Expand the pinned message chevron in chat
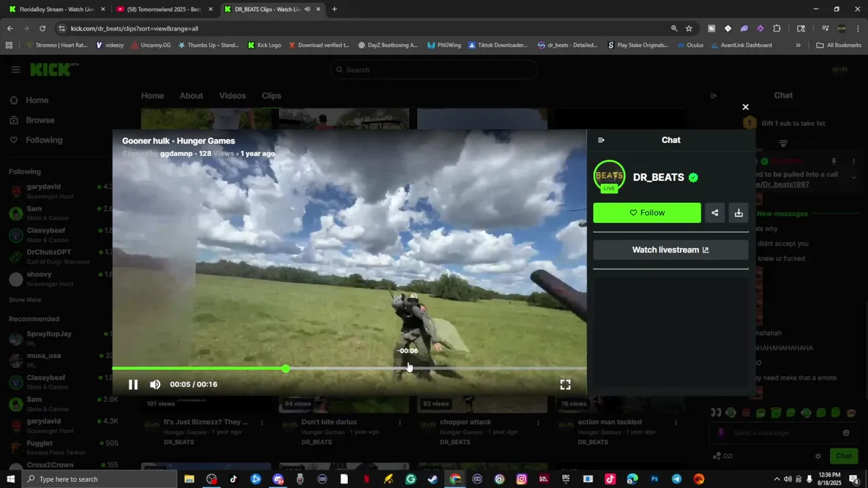868x488 pixels. [854, 178]
